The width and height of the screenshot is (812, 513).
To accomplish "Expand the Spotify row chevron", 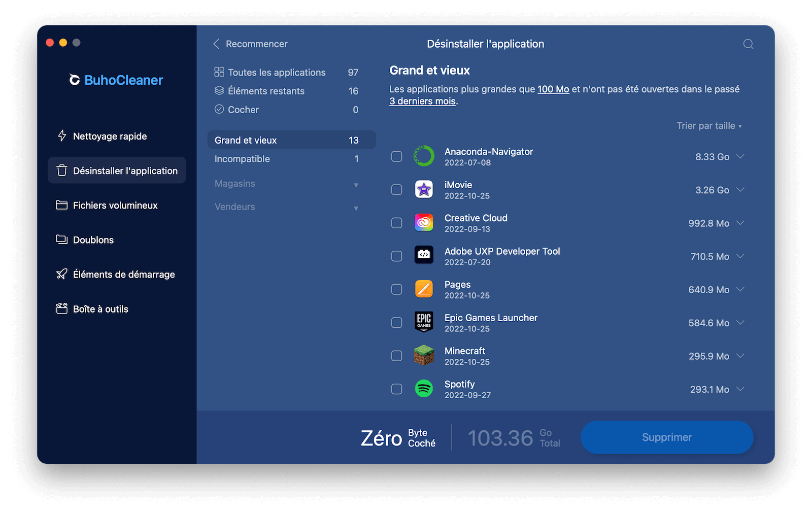I will [740, 389].
